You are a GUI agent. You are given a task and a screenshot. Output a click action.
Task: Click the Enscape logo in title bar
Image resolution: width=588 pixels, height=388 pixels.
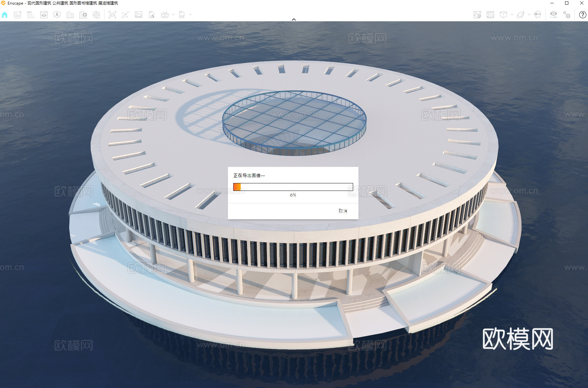click(3, 3)
